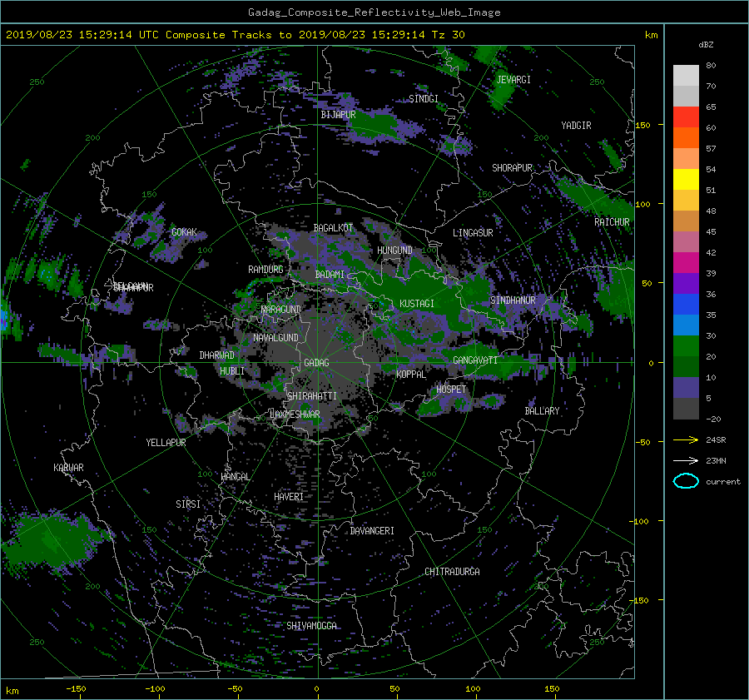Click the SHORAPUR city label
The width and height of the screenshot is (749, 700).
click(512, 168)
